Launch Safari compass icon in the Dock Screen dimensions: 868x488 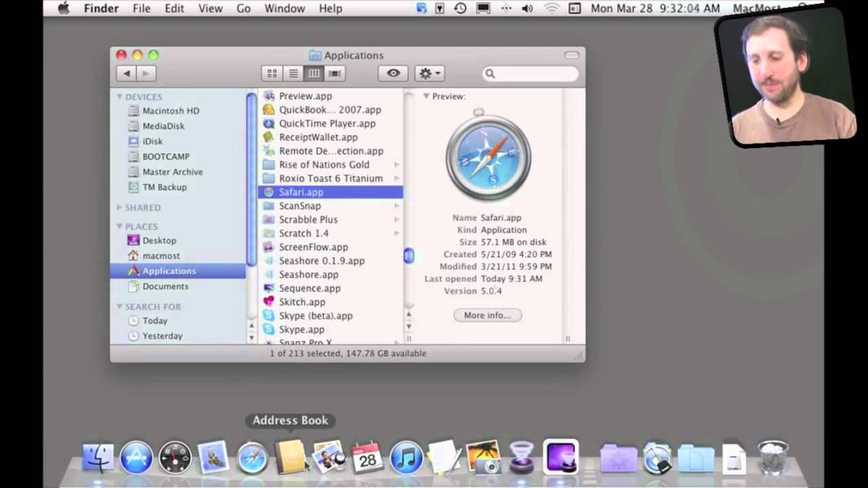pyautogui.click(x=252, y=457)
